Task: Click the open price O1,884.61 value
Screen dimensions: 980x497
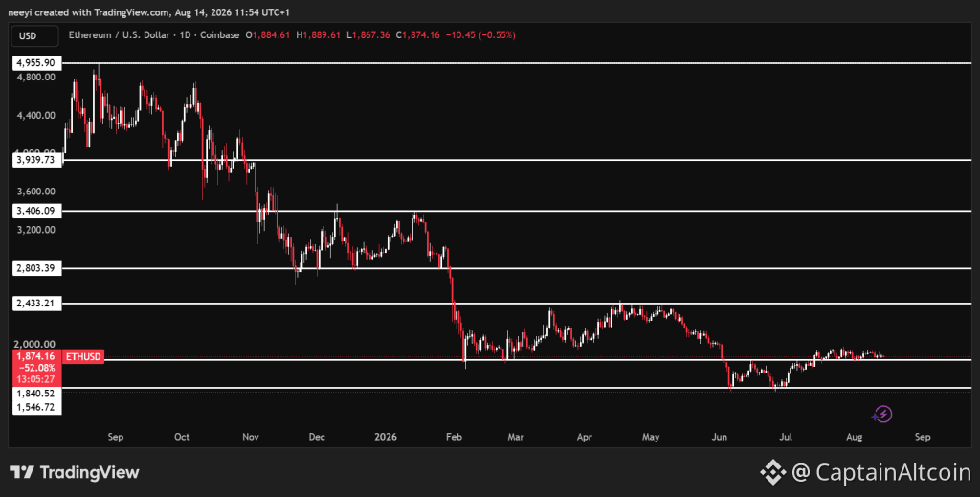Action: click(268, 35)
